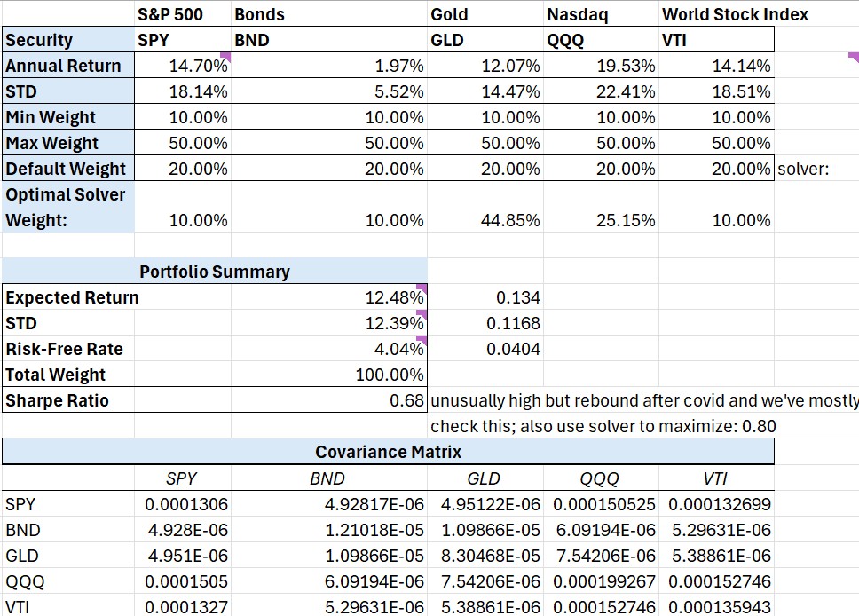Image resolution: width=859 pixels, height=616 pixels.
Task: Click the Security row label cell
Action: point(67,40)
